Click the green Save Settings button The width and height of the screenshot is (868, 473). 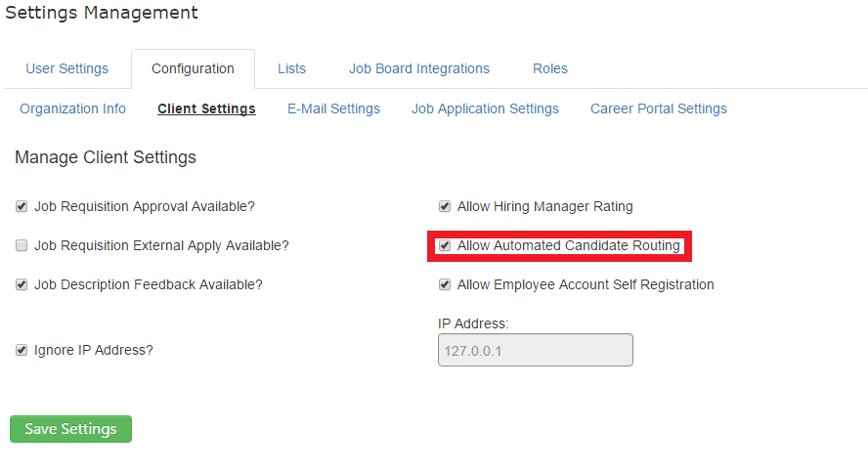(70, 429)
